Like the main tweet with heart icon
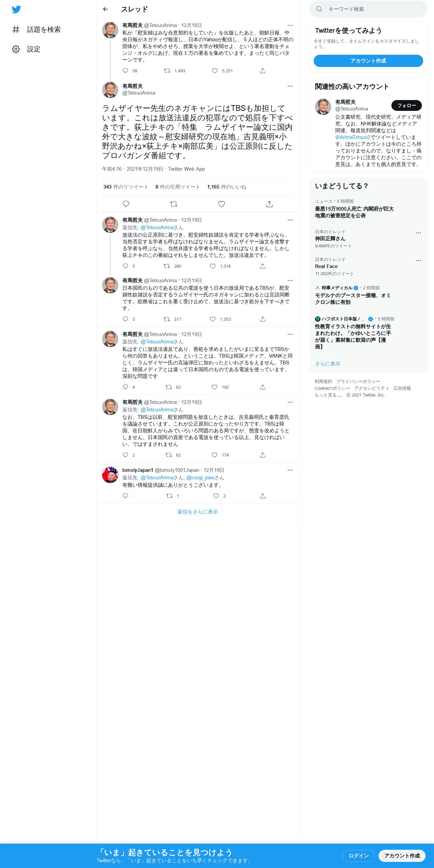This screenshot has height=868, width=434. pos(221,204)
